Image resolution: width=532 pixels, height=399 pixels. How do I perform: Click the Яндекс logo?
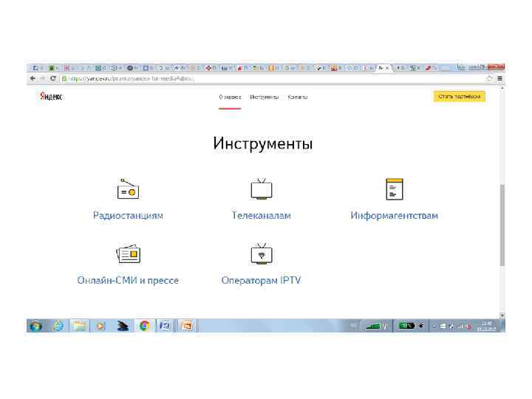click(x=51, y=96)
